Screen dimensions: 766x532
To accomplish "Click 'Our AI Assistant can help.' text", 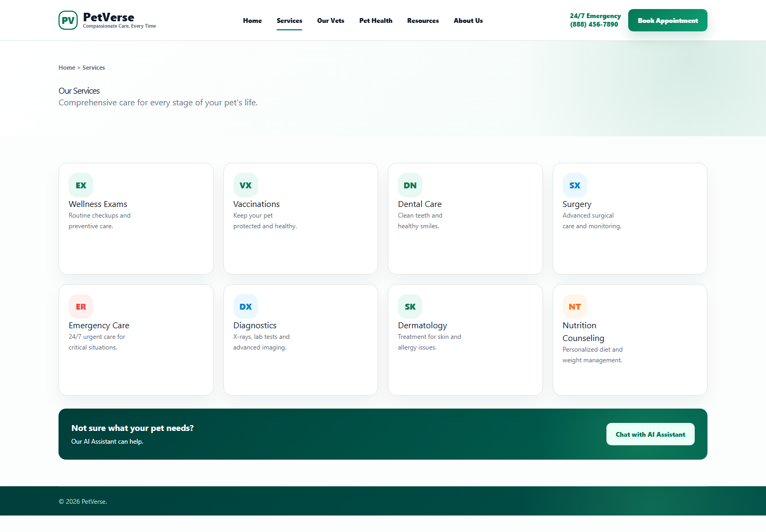I will 107,442.
